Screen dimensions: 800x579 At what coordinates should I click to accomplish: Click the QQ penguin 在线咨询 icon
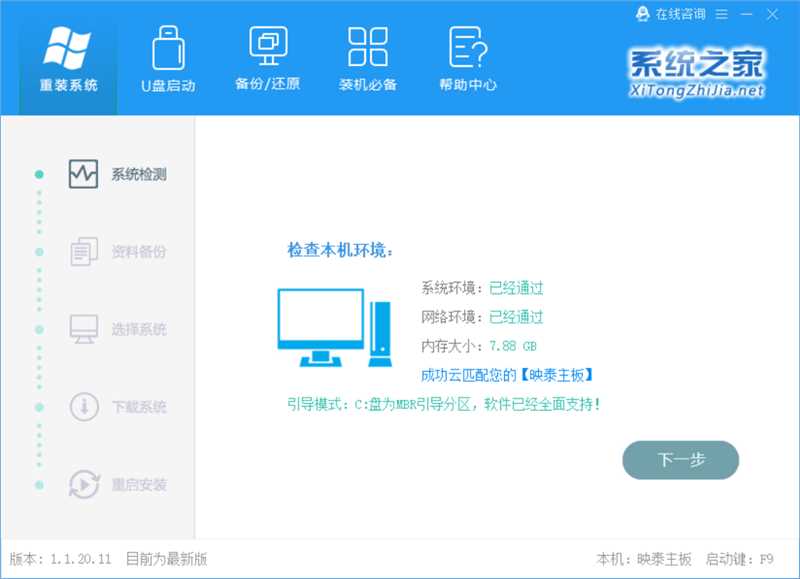click(643, 14)
